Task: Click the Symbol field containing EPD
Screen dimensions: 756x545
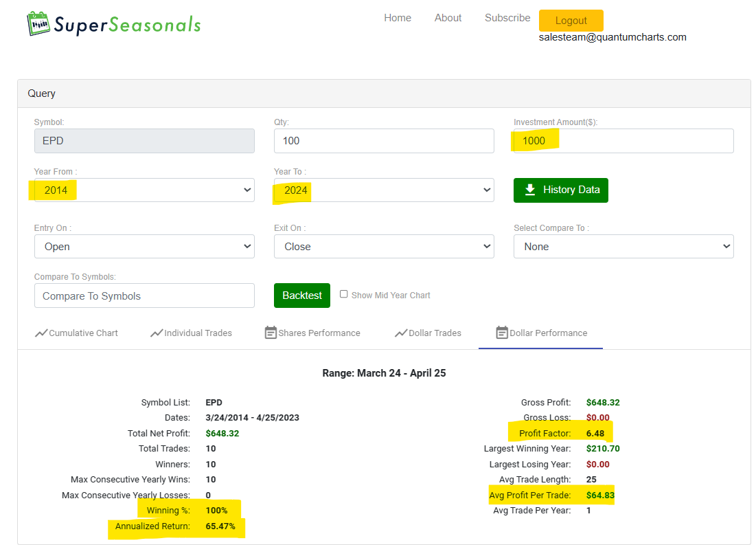Action: pos(144,141)
